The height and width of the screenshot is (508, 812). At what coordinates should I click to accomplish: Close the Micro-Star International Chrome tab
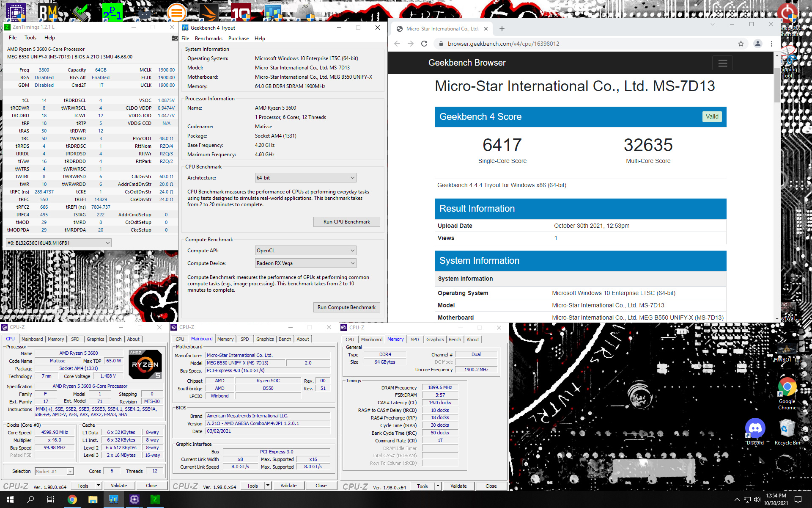click(486, 29)
